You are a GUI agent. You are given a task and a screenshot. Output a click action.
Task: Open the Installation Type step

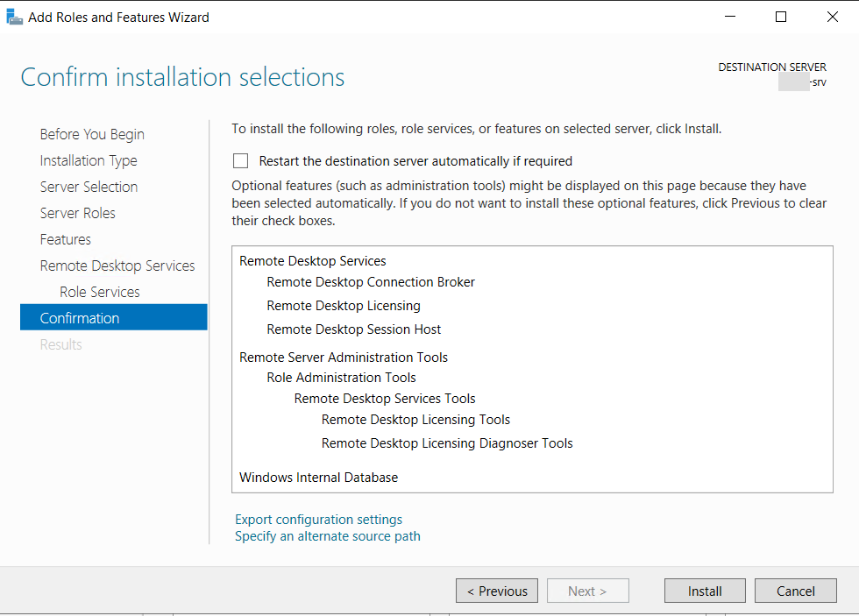coord(89,160)
